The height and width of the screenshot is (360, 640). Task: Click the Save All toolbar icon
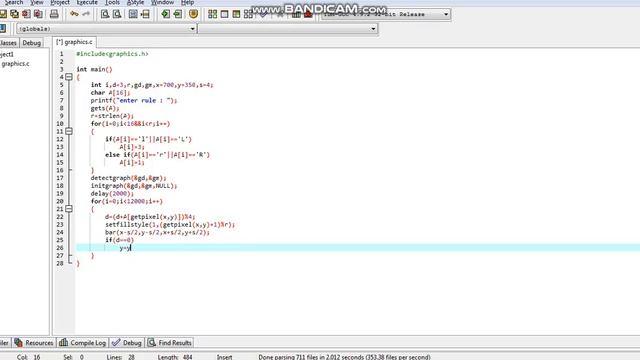point(14,14)
